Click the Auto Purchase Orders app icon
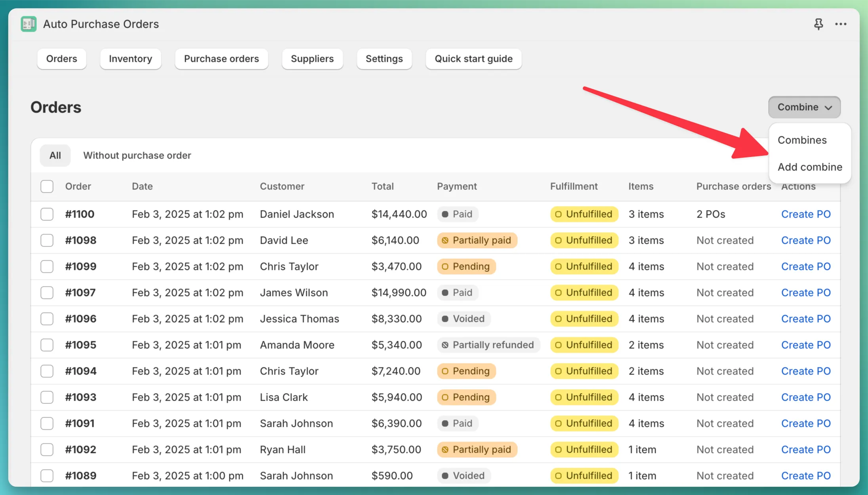 click(x=29, y=24)
